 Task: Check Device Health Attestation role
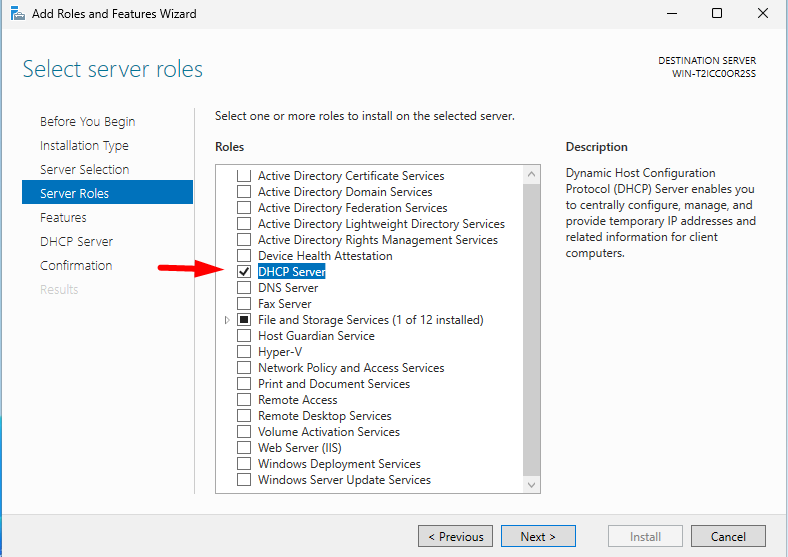[x=244, y=256]
